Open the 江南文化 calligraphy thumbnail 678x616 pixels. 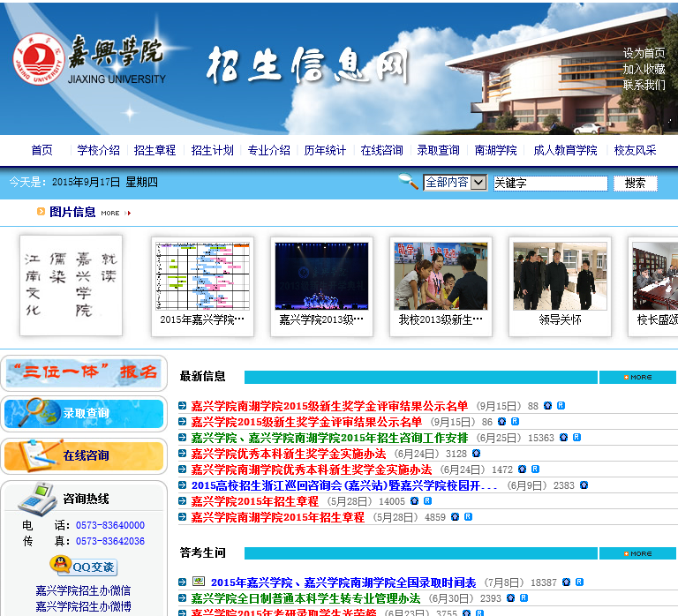[71, 286]
